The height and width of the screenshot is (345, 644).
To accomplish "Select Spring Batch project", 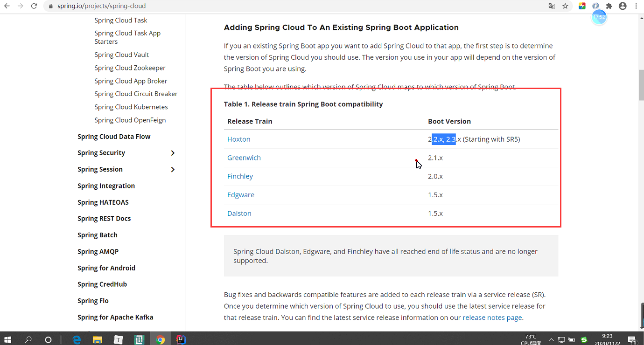I will point(98,235).
